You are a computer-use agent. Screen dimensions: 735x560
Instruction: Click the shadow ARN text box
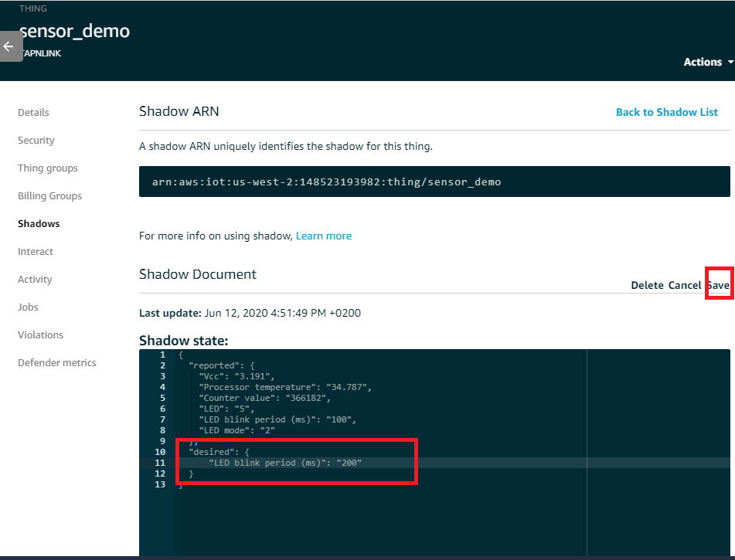coord(434,182)
